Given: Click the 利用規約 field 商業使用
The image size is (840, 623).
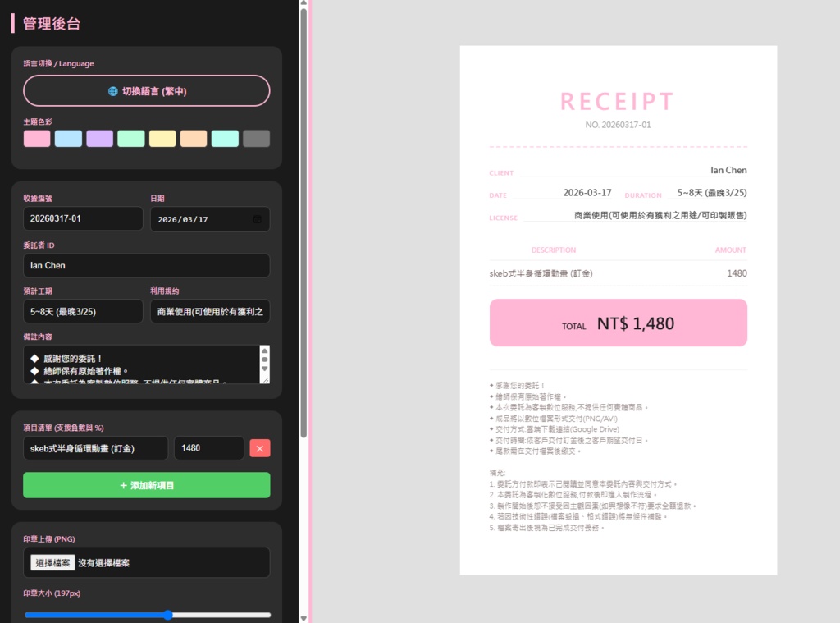Looking at the screenshot, I should [x=210, y=312].
